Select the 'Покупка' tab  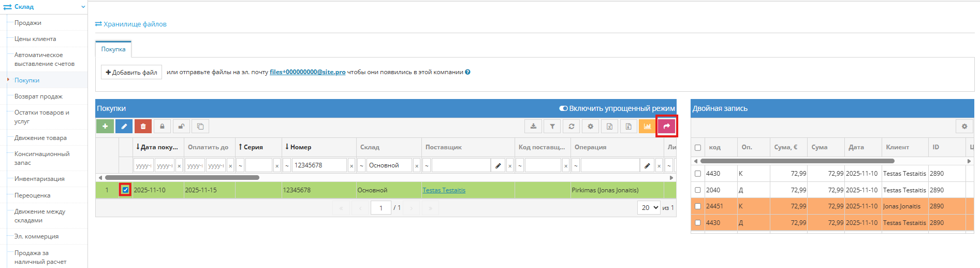[x=113, y=49]
